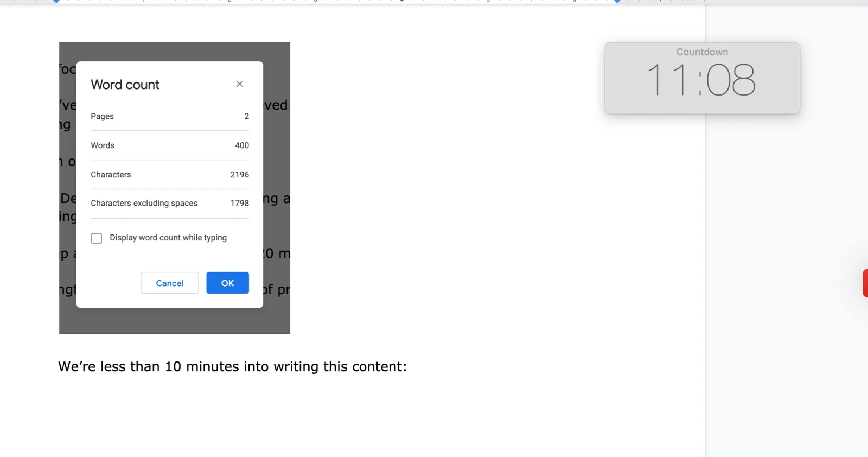
Task: Click the horizontal ruler between indent markers
Action: (x=336, y=2)
